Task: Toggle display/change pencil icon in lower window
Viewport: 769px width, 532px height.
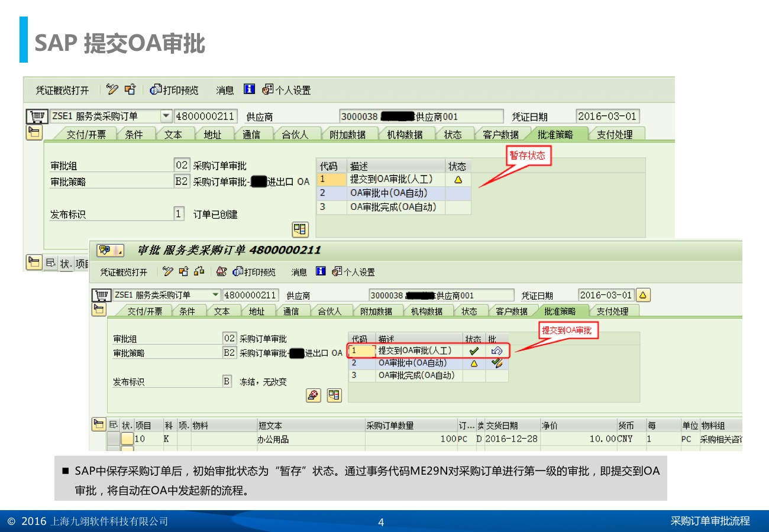Action: (x=168, y=272)
